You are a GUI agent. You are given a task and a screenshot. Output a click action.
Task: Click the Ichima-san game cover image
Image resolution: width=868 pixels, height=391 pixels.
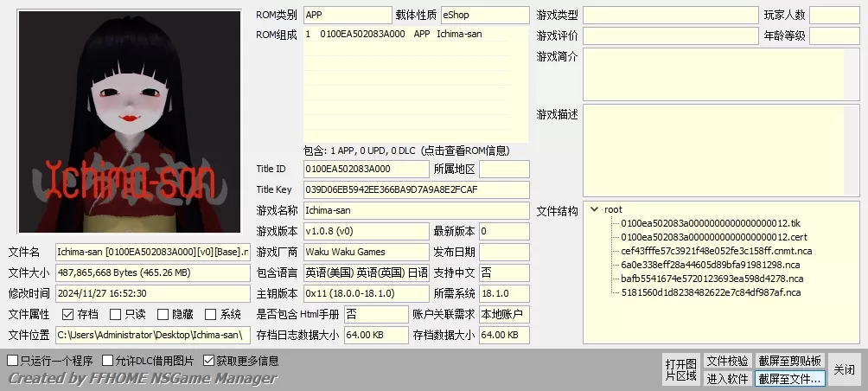130,121
